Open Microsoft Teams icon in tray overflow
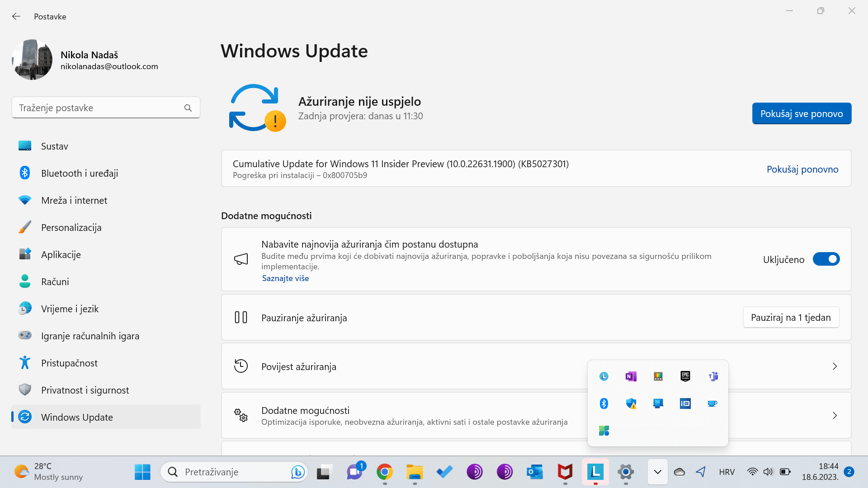The width and height of the screenshot is (868, 488). [712, 376]
